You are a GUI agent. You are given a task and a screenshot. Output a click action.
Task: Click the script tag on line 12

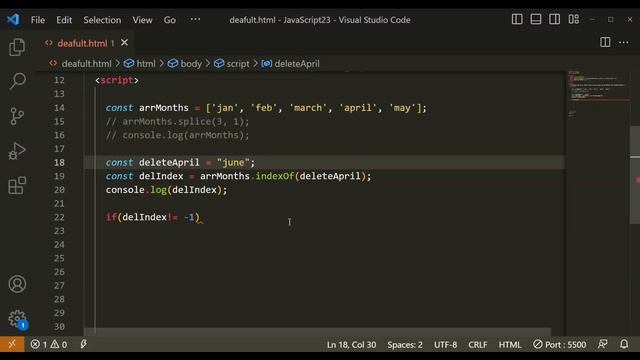pos(117,80)
